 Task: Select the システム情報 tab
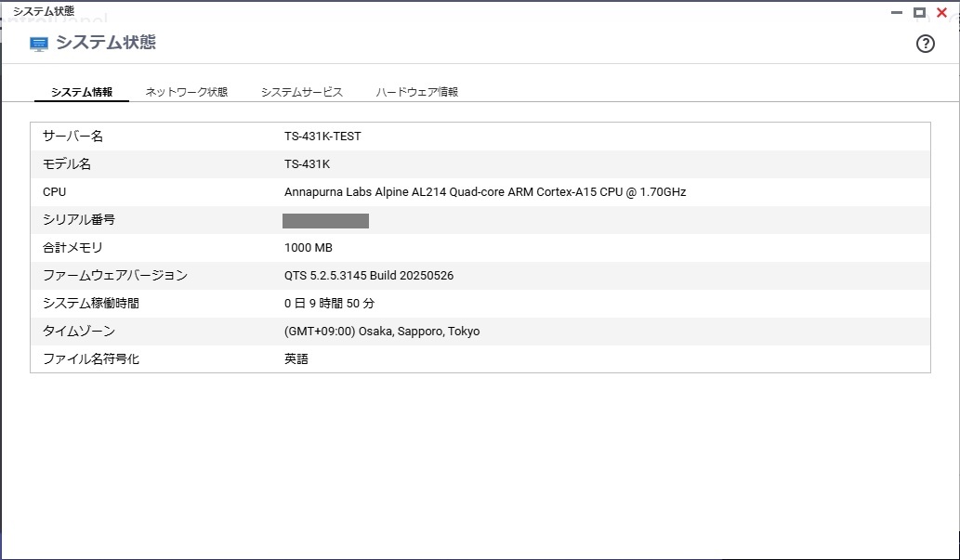tap(82, 92)
